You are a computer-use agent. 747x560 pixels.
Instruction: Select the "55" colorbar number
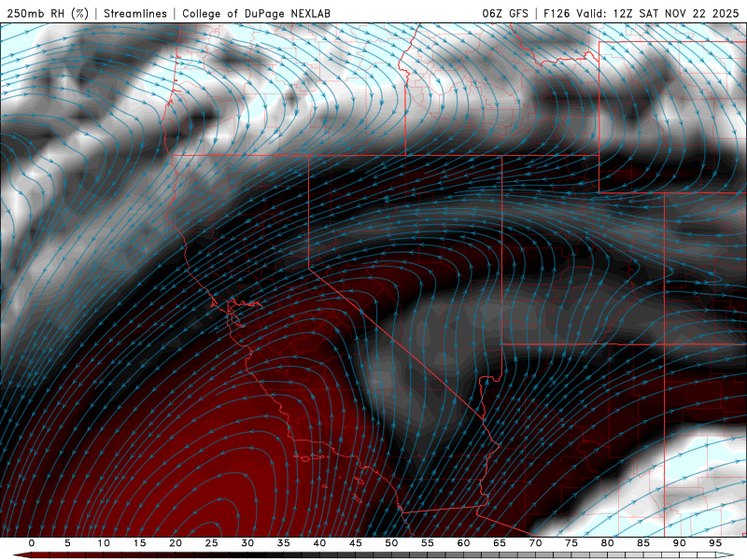(428, 543)
